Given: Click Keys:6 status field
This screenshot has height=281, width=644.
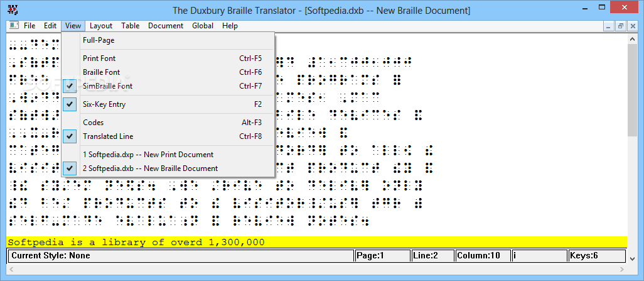Looking at the screenshot, I should tap(596, 255).
